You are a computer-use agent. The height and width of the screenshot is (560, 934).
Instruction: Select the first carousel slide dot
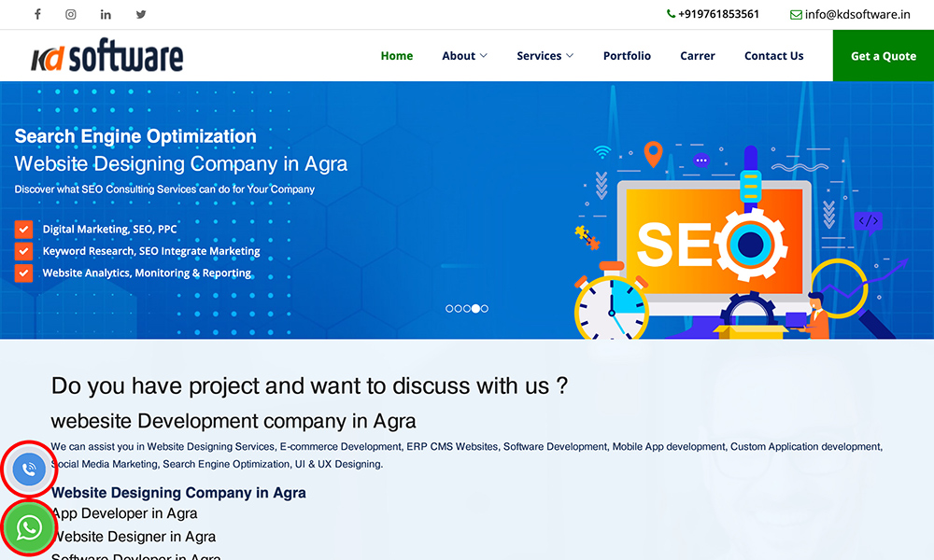pyautogui.click(x=450, y=308)
